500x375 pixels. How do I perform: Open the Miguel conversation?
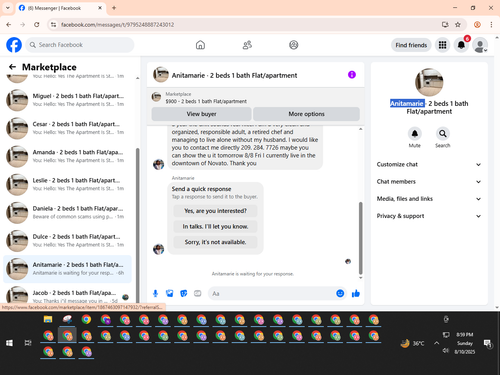67,100
